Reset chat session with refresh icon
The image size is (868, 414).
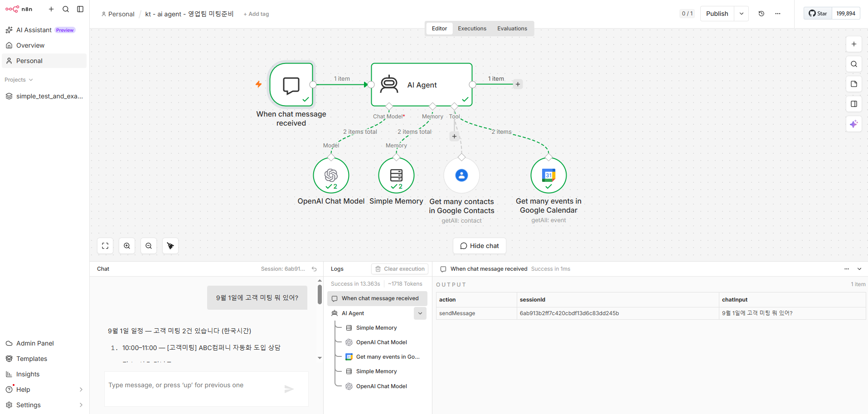(x=314, y=269)
